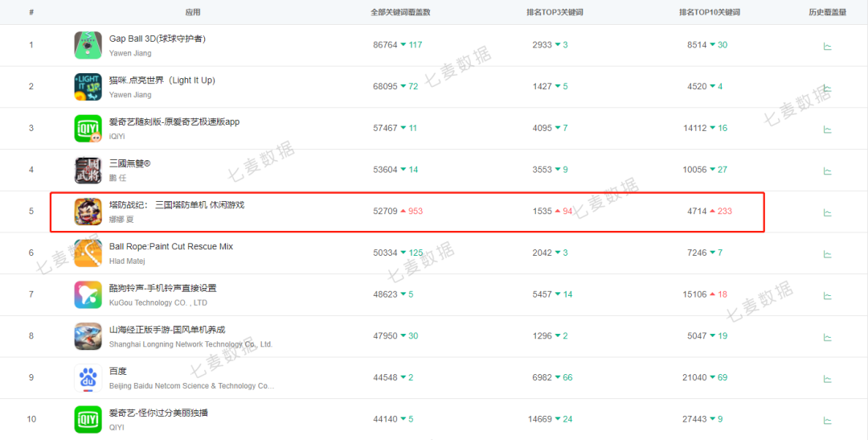Viewport: 868px width, 440px height.
Task: Click the 全部关键词覆盖数 column header
Action: click(400, 12)
